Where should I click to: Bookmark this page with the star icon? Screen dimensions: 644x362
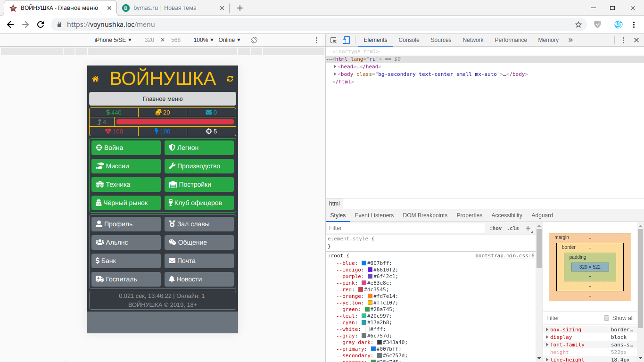[x=578, y=25]
